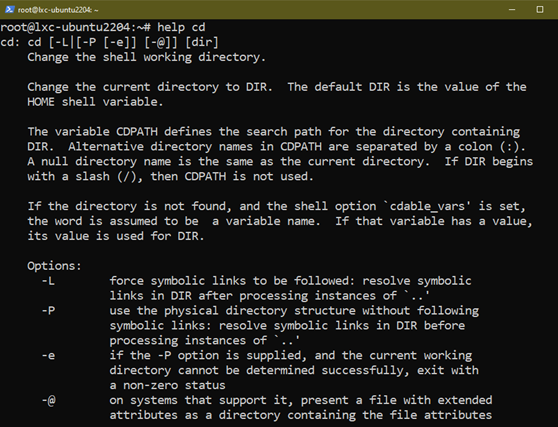Click the -L option flag in the options list
558x427 pixels.
48,281
